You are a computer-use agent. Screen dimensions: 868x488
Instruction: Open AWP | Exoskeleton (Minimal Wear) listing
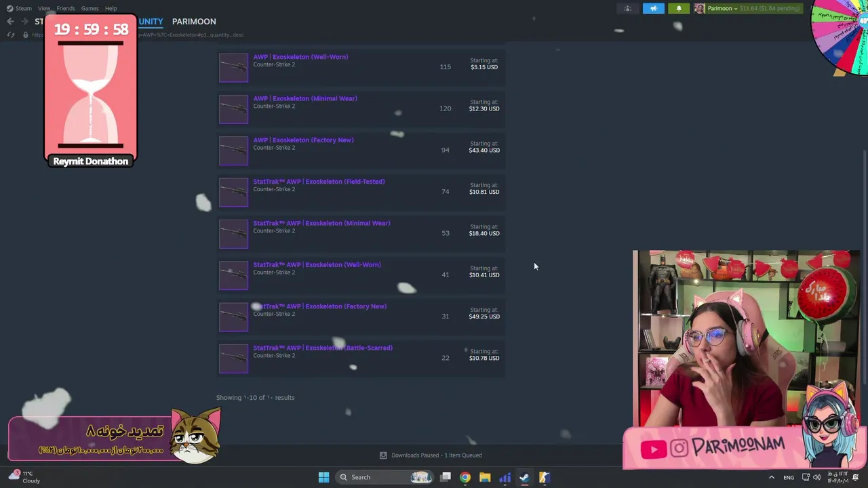tap(305, 98)
